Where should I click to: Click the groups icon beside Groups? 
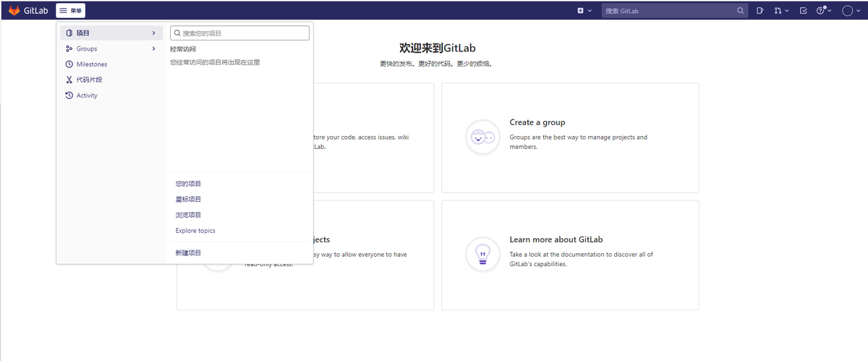coord(69,49)
